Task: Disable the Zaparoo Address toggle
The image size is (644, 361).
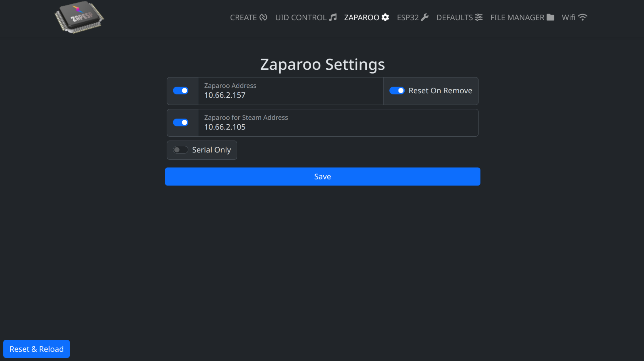Action: (181, 91)
